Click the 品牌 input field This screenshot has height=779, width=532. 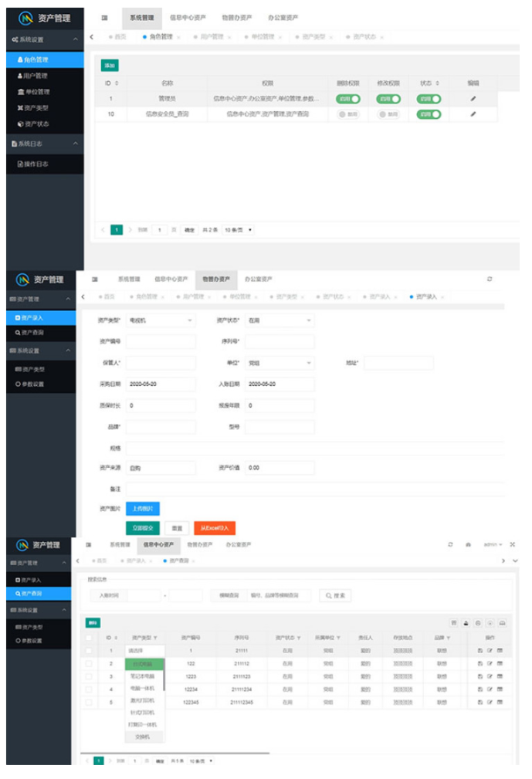coord(160,427)
